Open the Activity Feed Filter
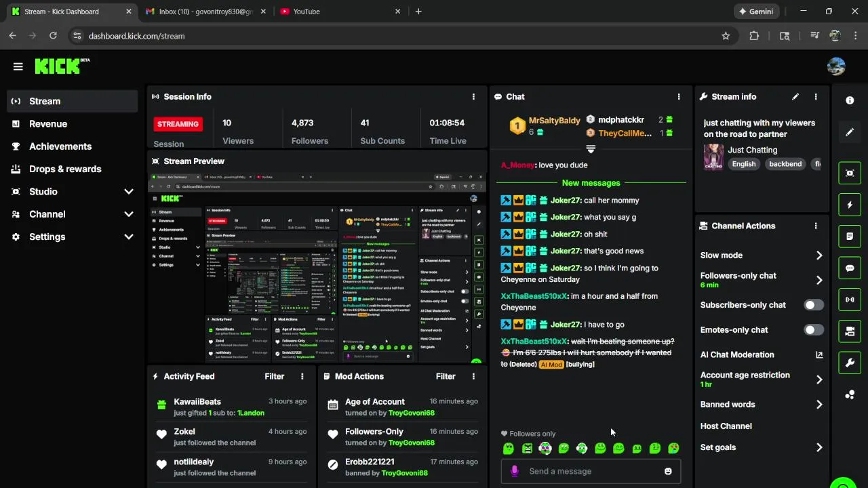The image size is (868, 488). [x=275, y=377]
